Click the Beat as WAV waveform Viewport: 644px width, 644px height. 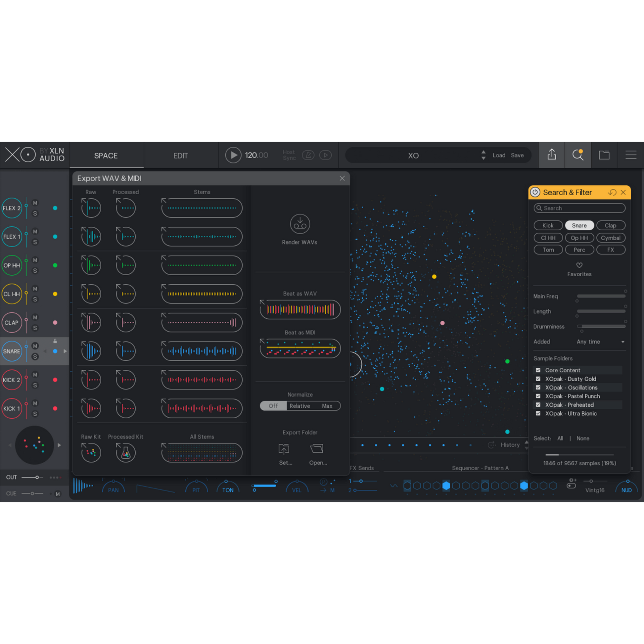click(300, 309)
